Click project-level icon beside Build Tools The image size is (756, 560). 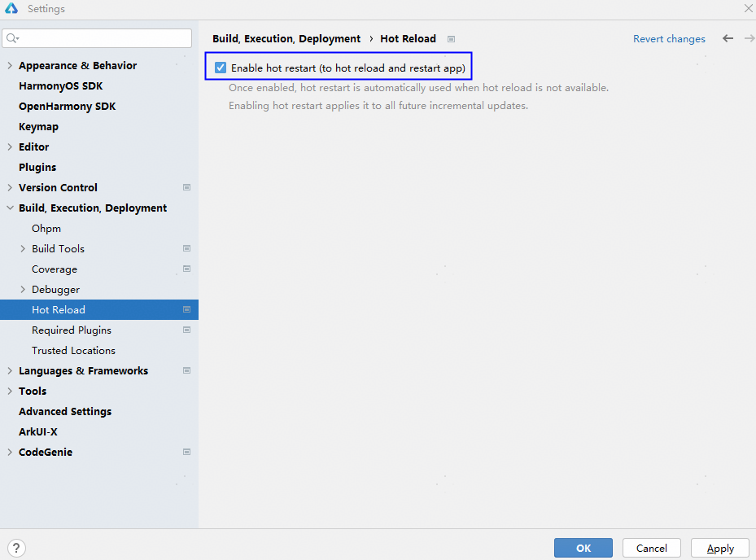pos(186,248)
